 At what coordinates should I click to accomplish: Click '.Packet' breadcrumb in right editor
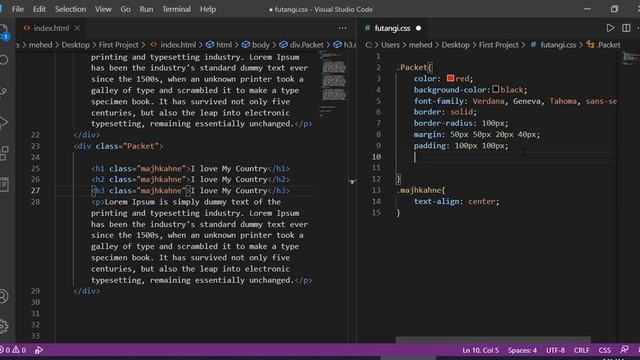[608, 45]
